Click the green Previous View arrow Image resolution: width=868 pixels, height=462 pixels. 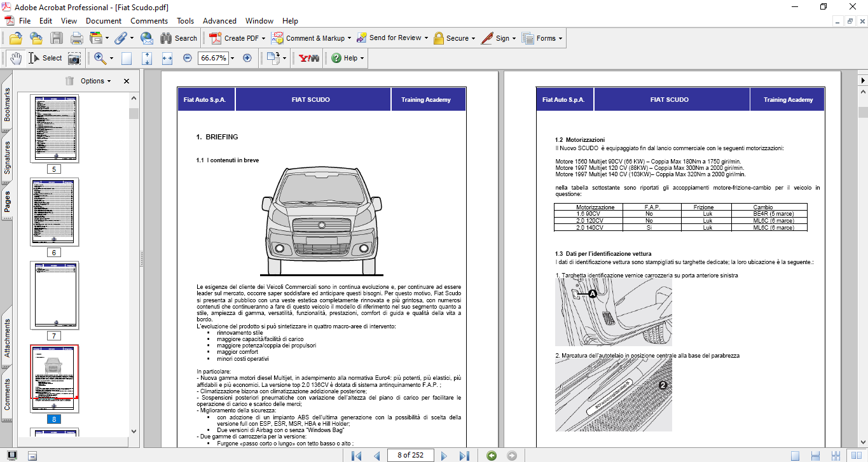pyautogui.click(x=491, y=456)
